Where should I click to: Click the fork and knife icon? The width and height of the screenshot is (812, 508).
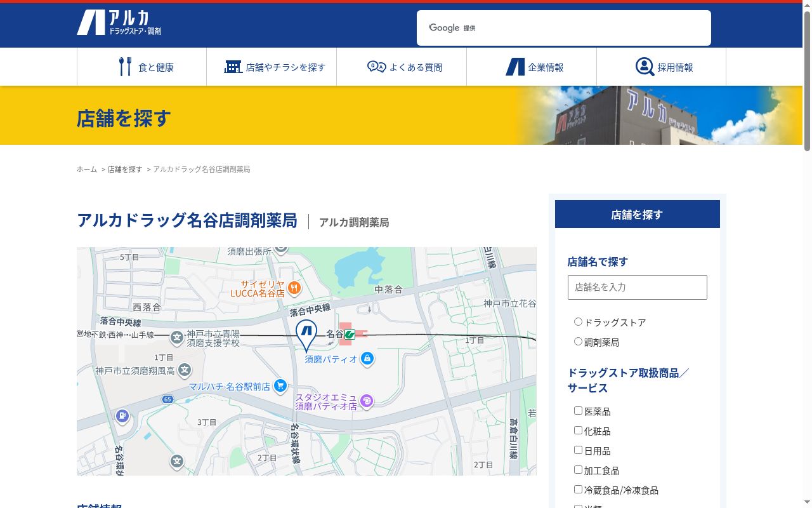[x=126, y=66]
